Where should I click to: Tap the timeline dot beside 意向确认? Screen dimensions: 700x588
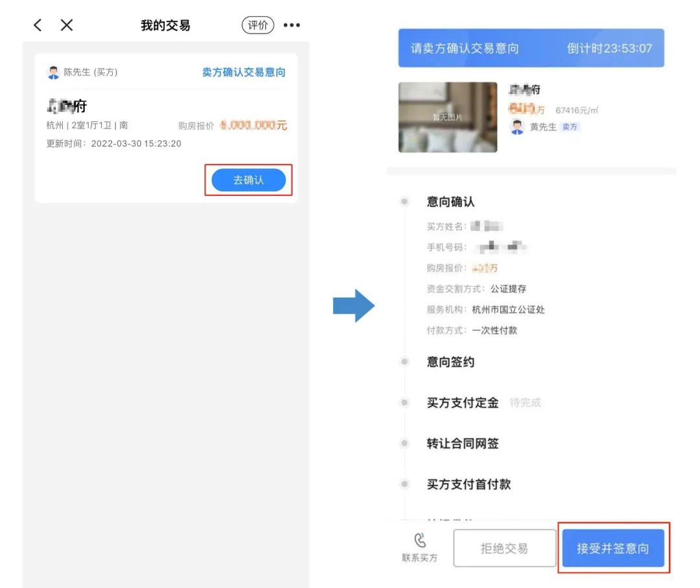(x=404, y=202)
